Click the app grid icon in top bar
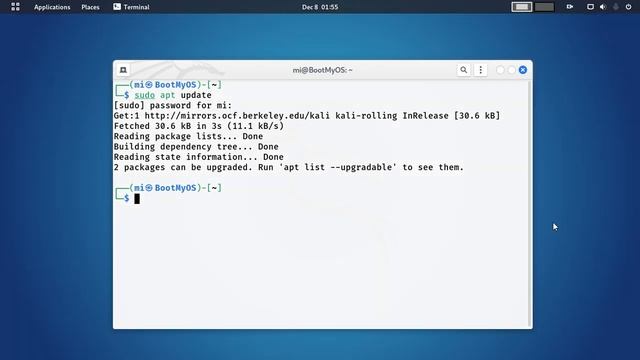640x360 pixels. click(16, 7)
